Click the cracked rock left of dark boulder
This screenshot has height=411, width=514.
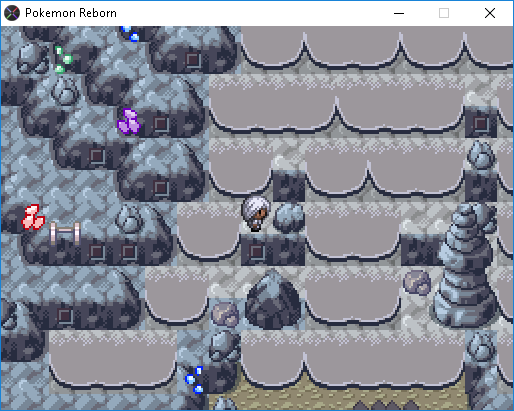point(225,314)
